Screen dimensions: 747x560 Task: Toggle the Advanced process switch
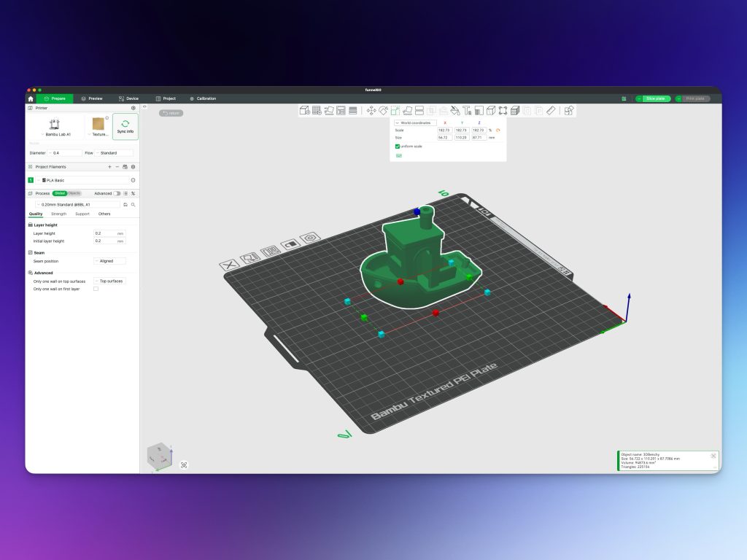tap(117, 193)
